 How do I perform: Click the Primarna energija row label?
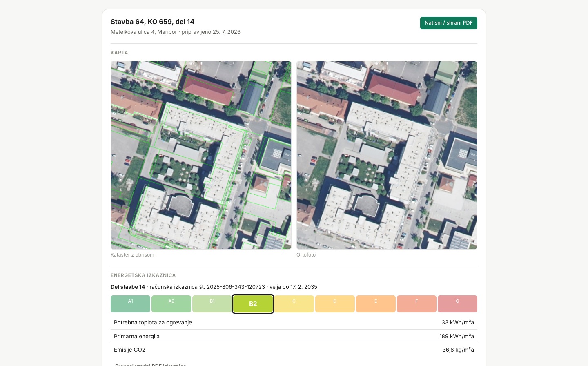pyautogui.click(x=137, y=336)
